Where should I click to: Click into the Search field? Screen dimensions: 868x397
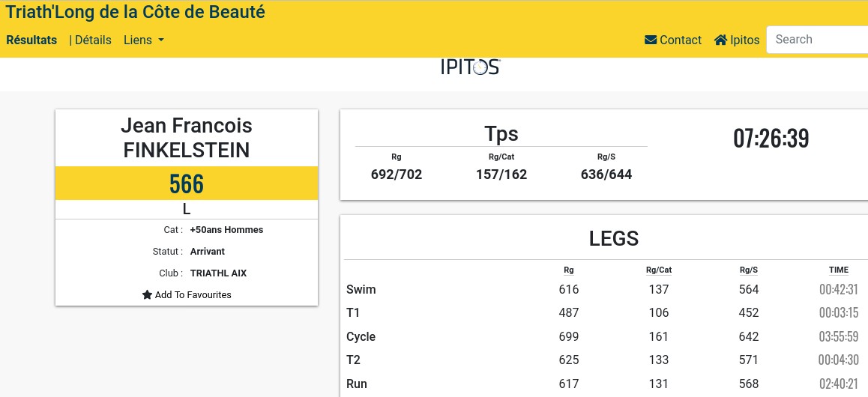pyautogui.click(x=817, y=40)
